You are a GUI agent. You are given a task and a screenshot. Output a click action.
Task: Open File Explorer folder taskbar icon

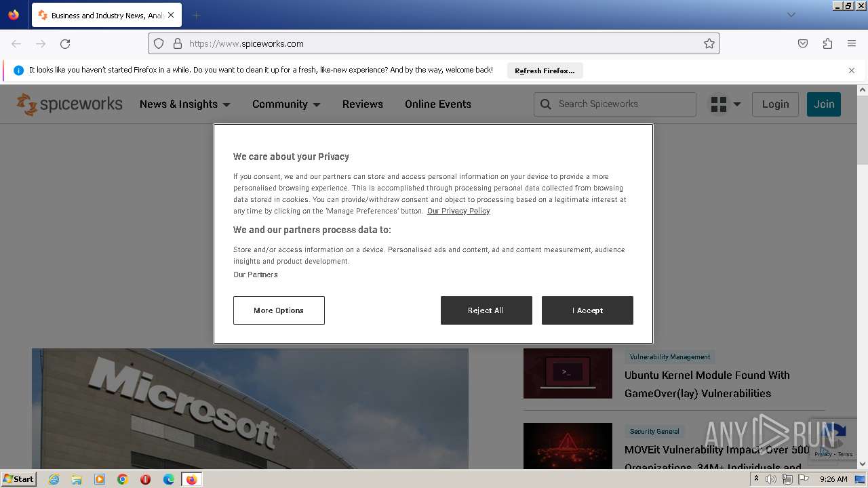(77, 479)
